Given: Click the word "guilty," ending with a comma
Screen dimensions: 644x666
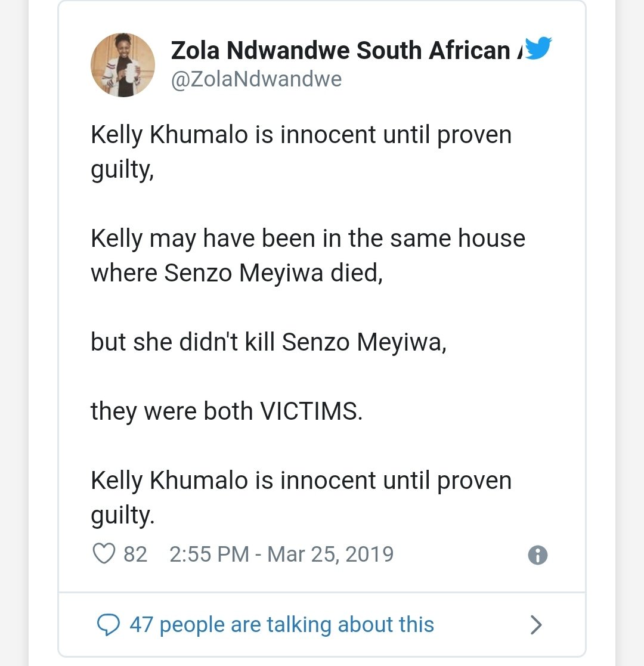Looking at the screenshot, I should [122, 170].
